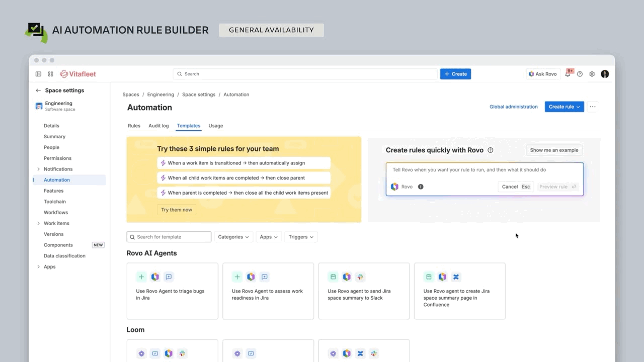Screen dimensions: 644x362
Task: Click Show me an example
Action: [554, 150]
